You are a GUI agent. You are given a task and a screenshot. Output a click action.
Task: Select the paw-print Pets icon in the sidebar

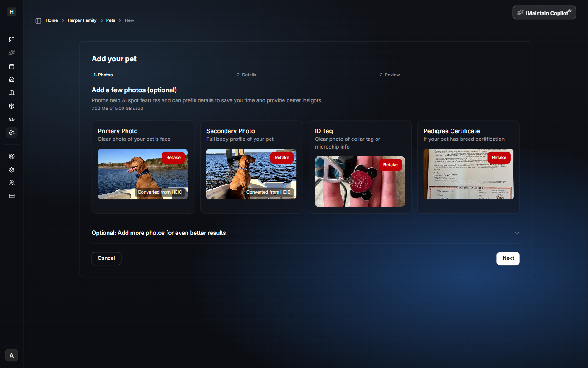point(11,132)
